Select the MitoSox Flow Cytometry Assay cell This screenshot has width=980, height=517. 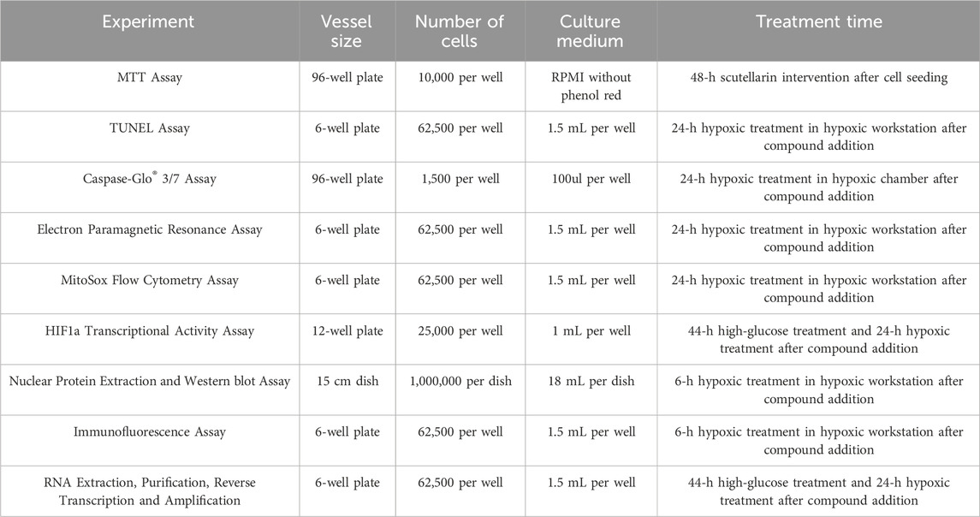tap(148, 280)
